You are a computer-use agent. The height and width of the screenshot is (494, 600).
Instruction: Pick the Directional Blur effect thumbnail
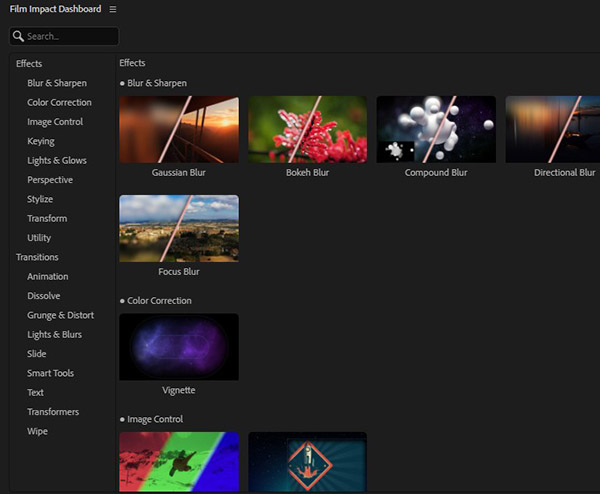(x=552, y=129)
